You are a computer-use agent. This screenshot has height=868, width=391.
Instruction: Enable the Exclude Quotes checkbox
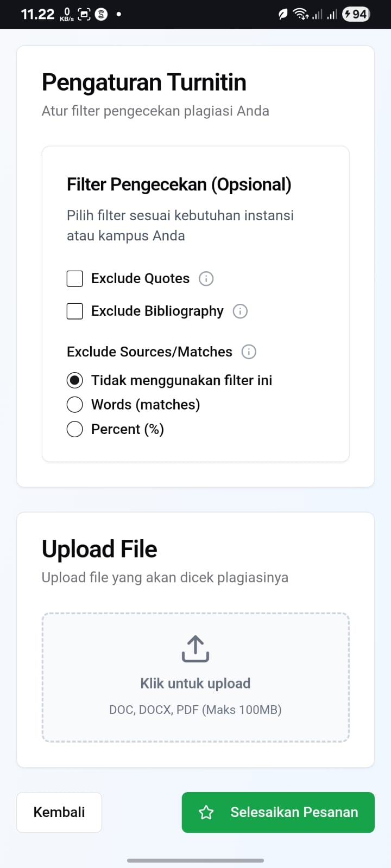pos(75,279)
